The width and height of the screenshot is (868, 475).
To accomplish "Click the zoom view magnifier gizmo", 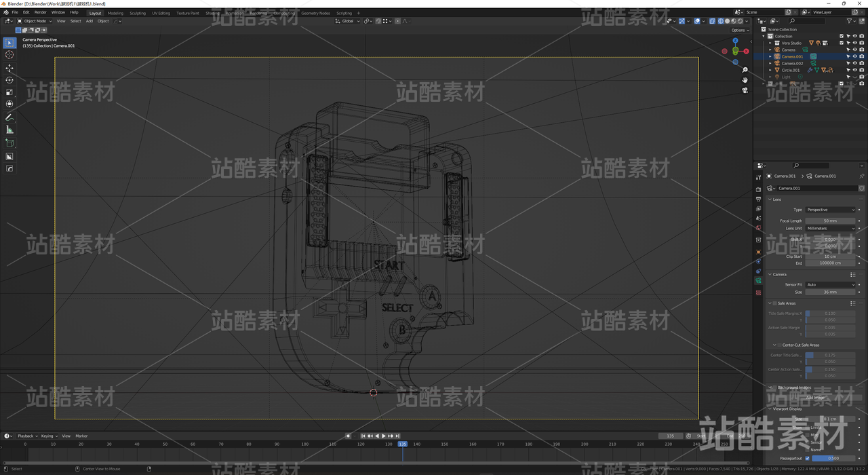I will click(x=745, y=70).
